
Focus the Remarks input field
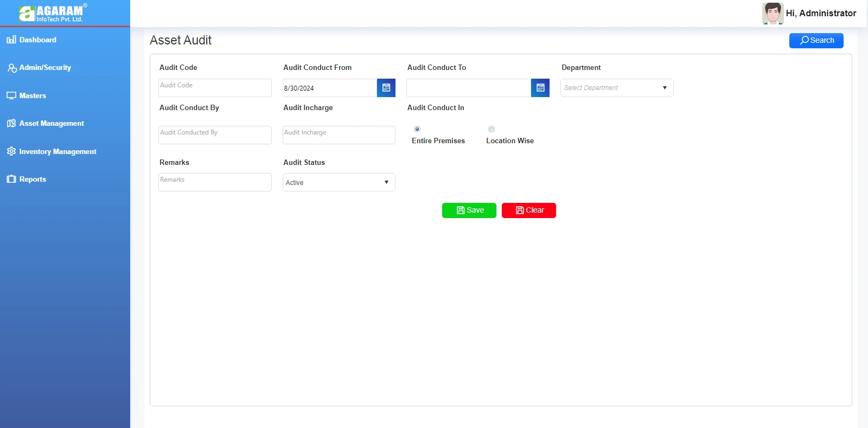(215, 182)
